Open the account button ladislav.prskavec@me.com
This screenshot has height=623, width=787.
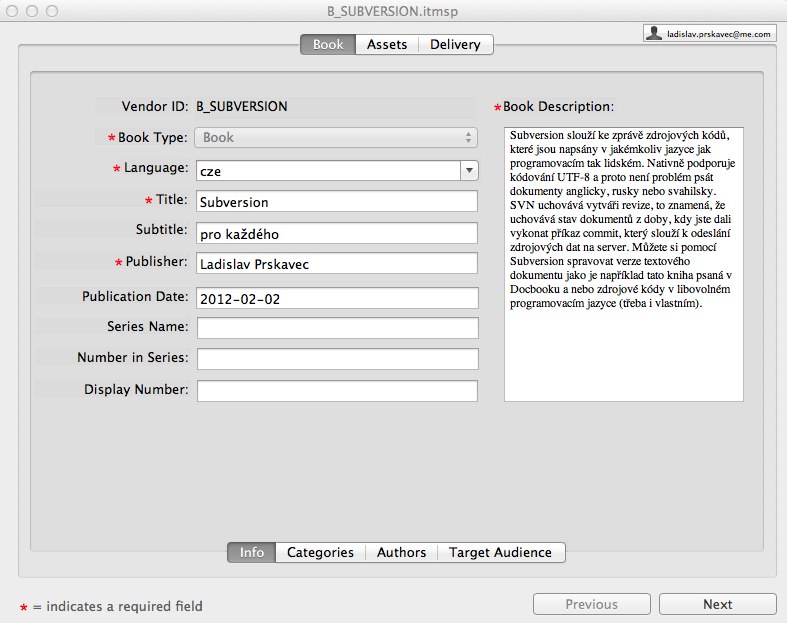click(x=710, y=34)
